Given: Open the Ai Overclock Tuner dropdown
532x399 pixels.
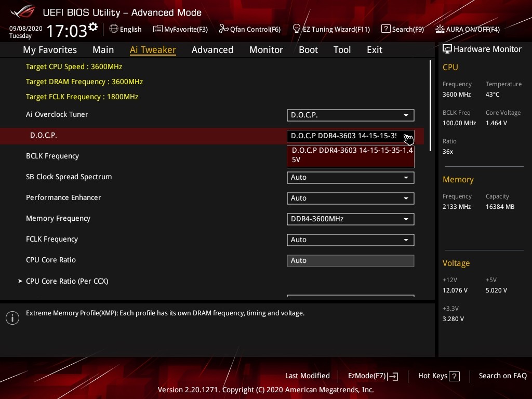Looking at the screenshot, I should [x=350, y=115].
